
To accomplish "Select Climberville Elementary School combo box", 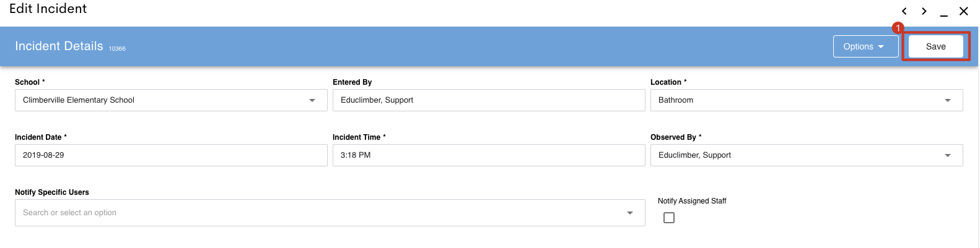I will tap(171, 100).
